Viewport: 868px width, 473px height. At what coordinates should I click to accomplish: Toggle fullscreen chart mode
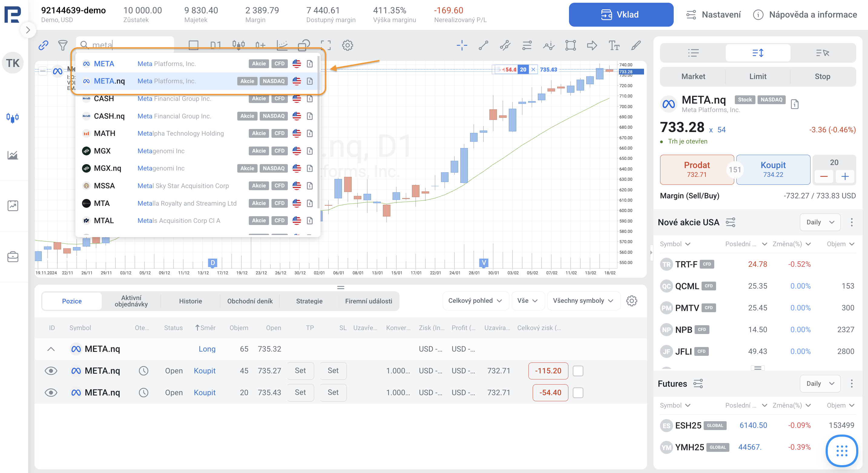click(326, 45)
